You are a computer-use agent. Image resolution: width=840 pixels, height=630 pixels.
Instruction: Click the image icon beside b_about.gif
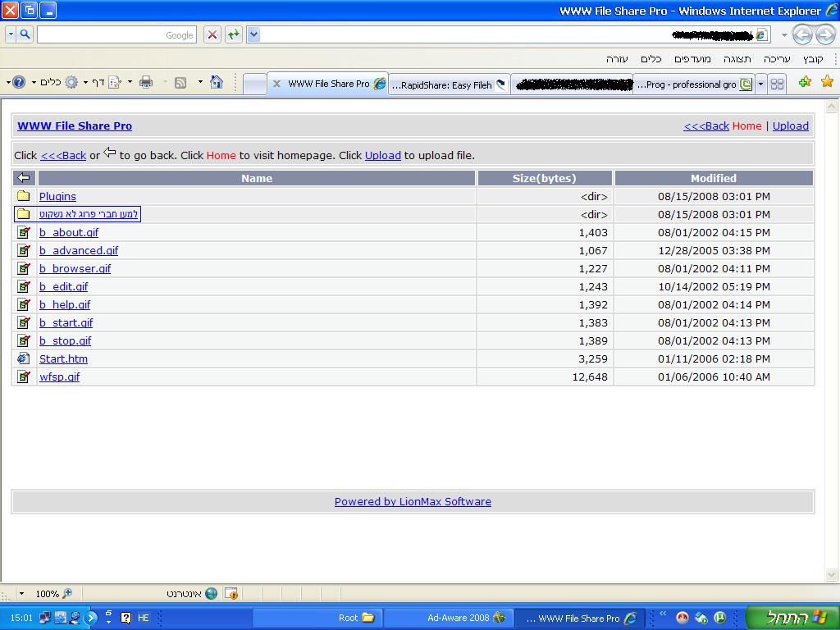[24, 232]
